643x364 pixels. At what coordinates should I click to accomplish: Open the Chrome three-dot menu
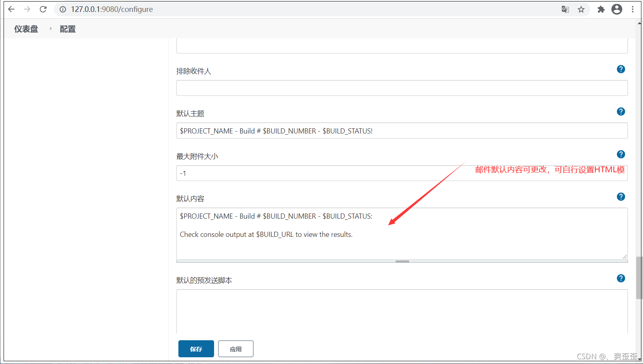633,9
